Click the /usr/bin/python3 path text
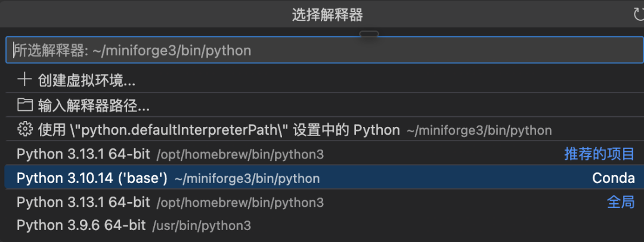Image resolution: width=644 pixels, height=242 pixels. coord(202,226)
